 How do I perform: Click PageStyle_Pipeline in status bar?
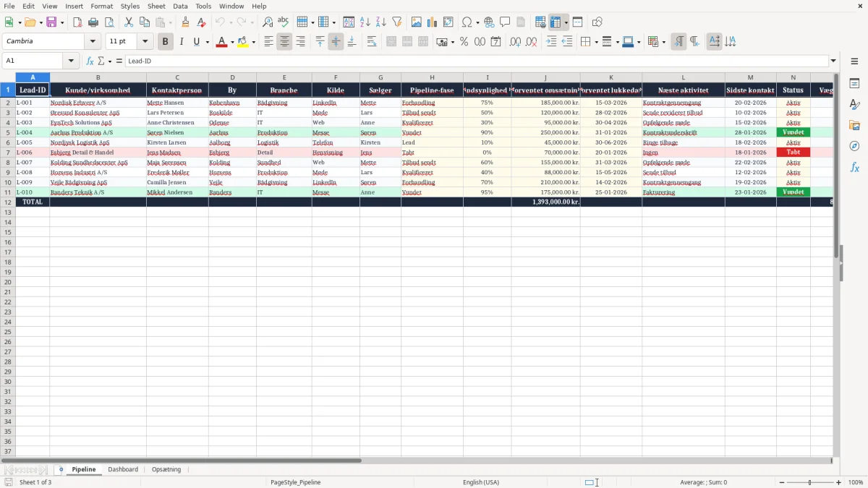[x=296, y=482]
